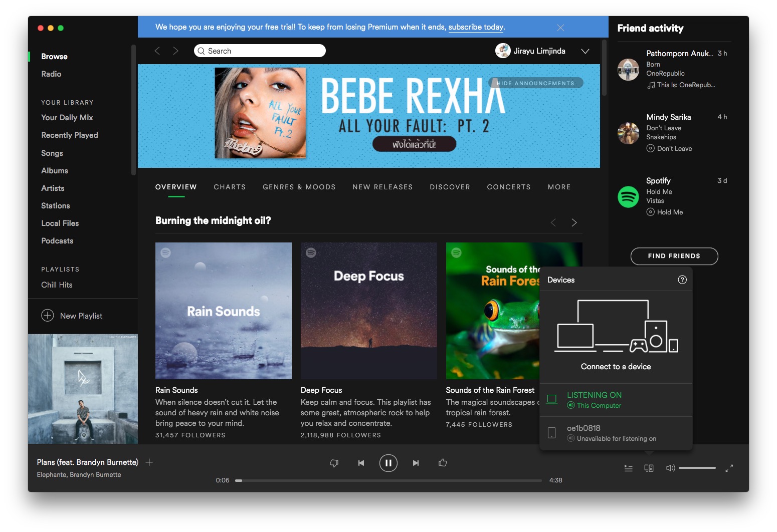Open the play queue icon

click(x=628, y=468)
